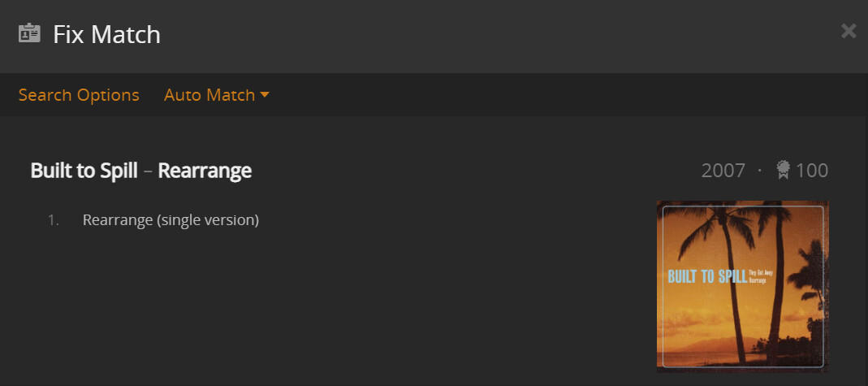The width and height of the screenshot is (868, 386).
Task: Click the 2007 release year
Action: click(x=723, y=171)
